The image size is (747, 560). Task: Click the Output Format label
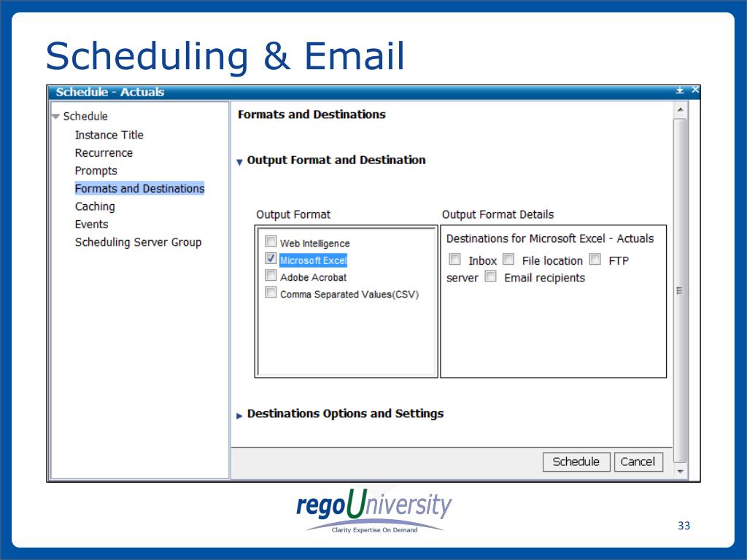pos(293,215)
